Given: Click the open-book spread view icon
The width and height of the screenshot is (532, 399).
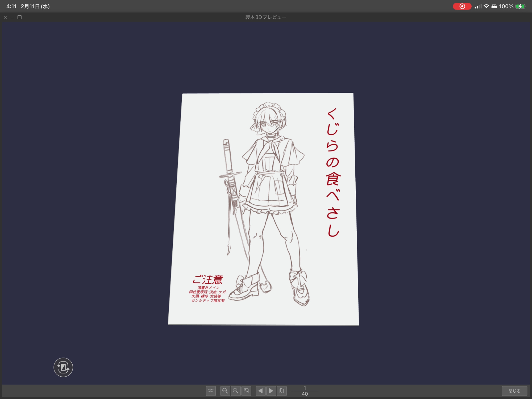Looking at the screenshot, I should pos(211,391).
